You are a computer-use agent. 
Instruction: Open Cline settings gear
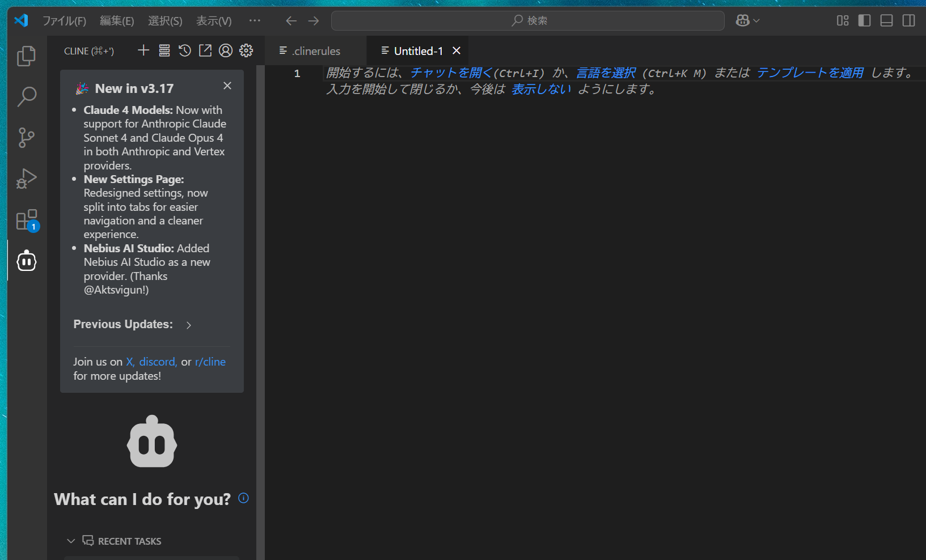coord(246,50)
